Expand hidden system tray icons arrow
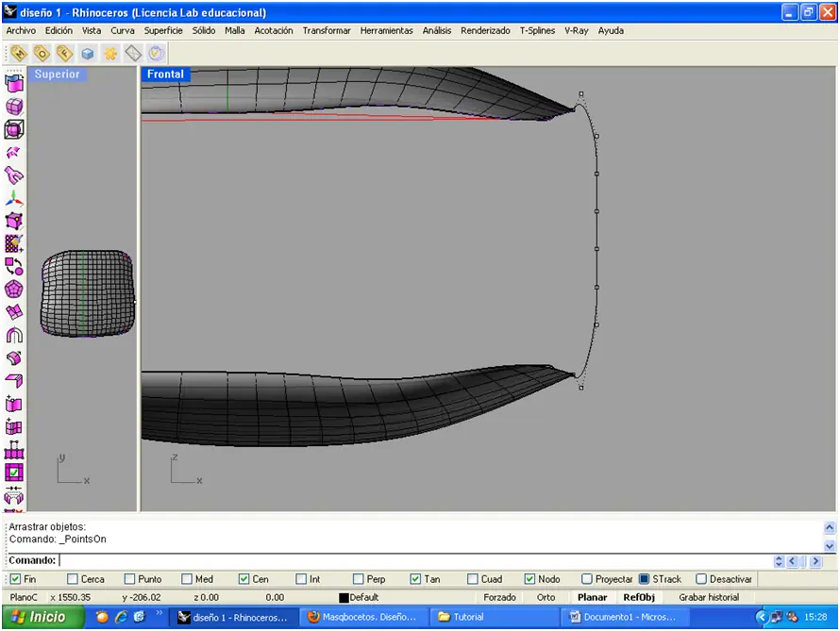The height and width of the screenshot is (631, 840). click(x=762, y=617)
